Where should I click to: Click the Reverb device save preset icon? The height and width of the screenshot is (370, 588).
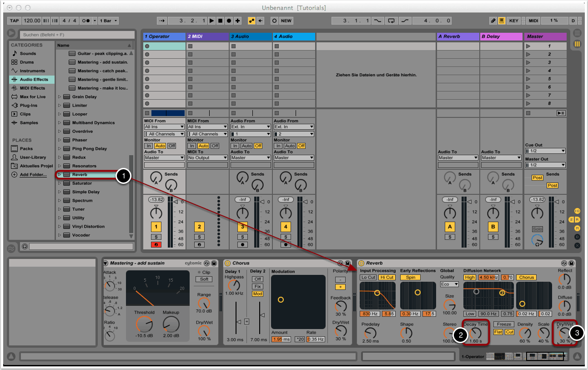tap(571, 263)
